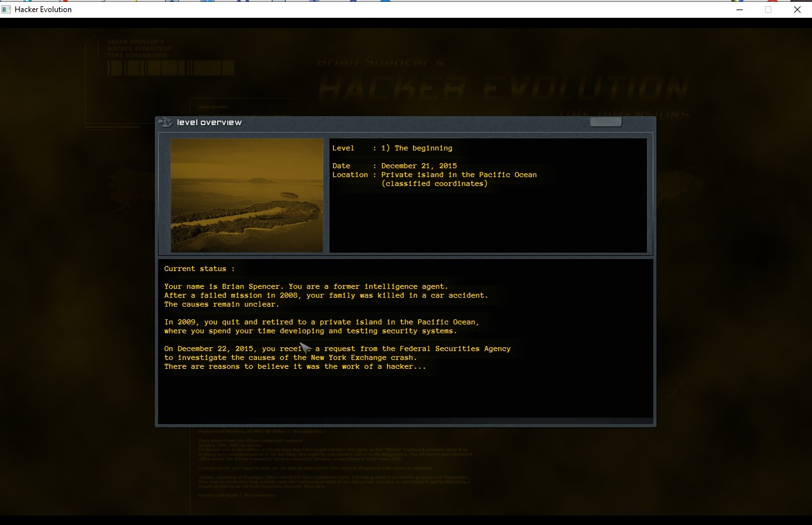Click the 'Date : December 21, 2015' line
The image size is (812, 525).
(x=394, y=166)
